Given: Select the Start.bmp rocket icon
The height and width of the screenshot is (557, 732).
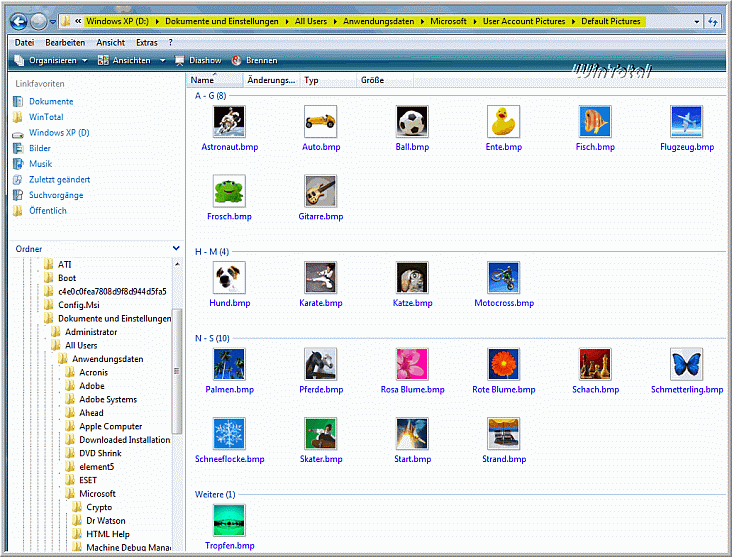Looking at the screenshot, I should (x=412, y=434).
